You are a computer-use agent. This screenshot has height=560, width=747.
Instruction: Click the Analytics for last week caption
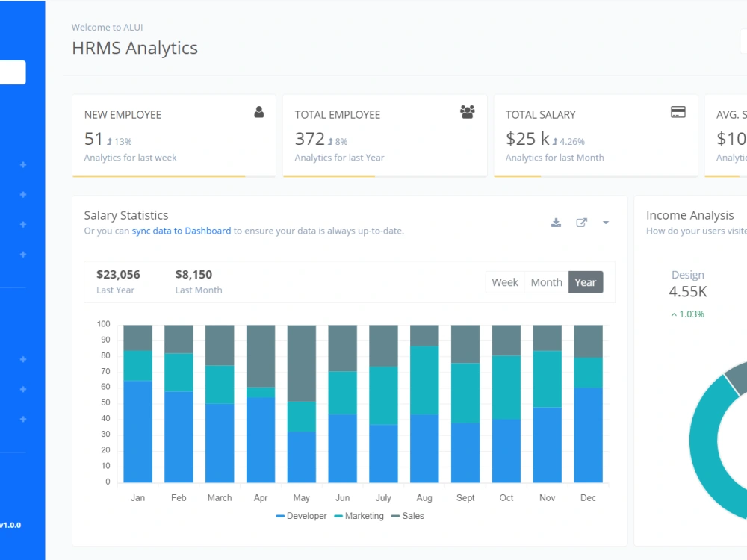pos(130,158)
